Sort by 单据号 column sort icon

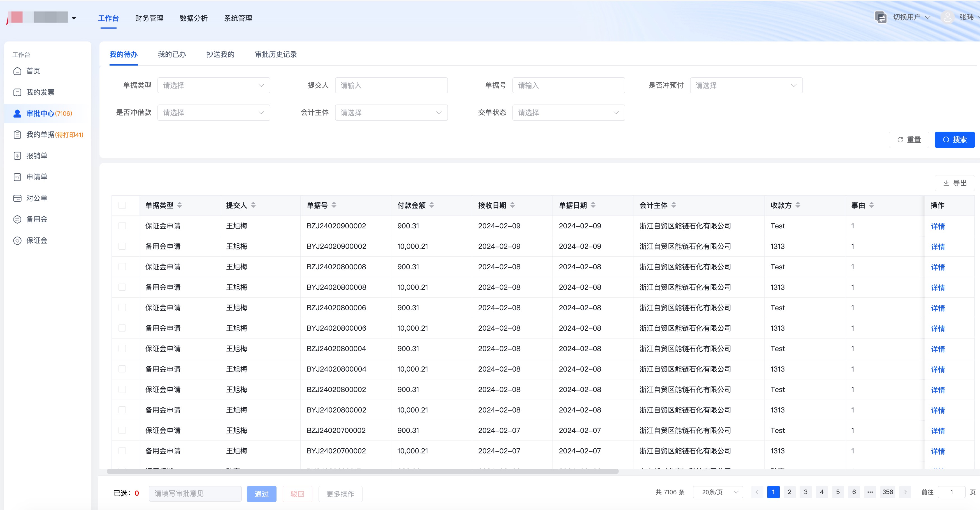pos(334,205)
